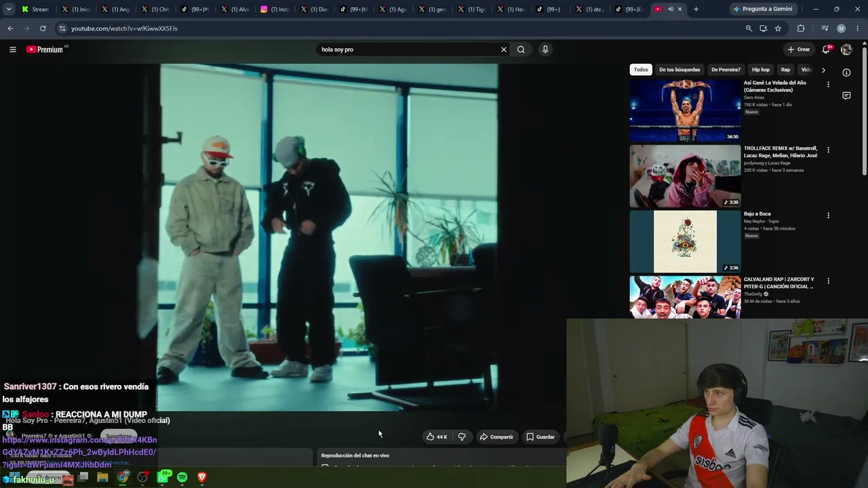Start voice search with the microphone
Screen dimensions: 868x488
coord(545,49)
